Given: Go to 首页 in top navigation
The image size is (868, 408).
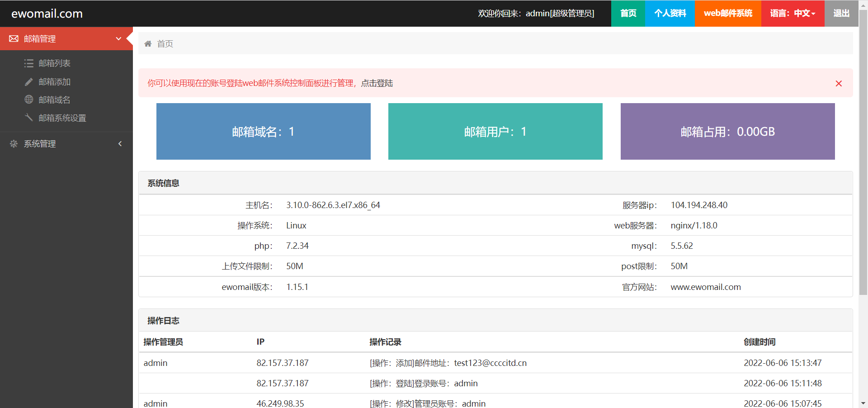Looking at the screenshot, I should pyautogui.click(x=628, y=14).
